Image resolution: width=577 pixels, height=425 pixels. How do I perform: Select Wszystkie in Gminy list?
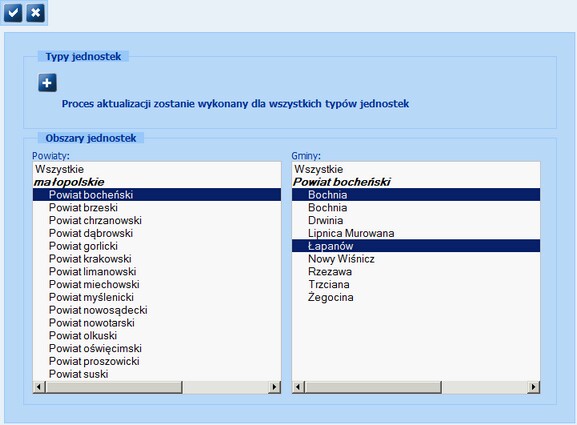(416, 169)
